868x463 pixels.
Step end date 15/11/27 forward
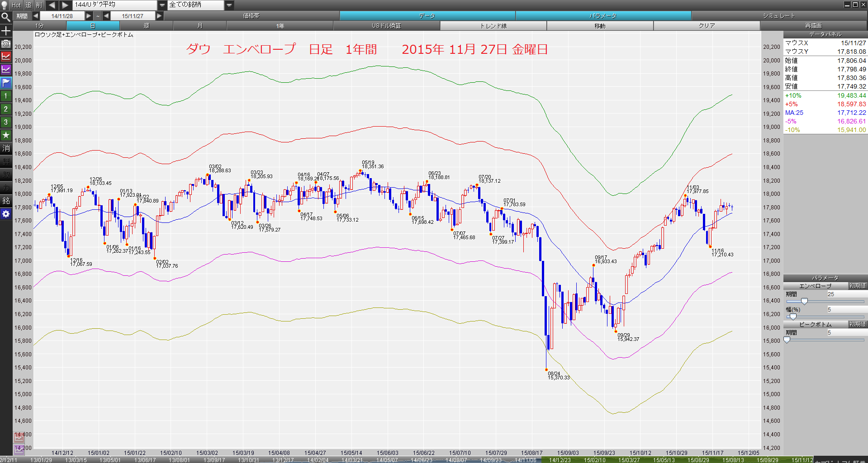(x=159, y=16)
